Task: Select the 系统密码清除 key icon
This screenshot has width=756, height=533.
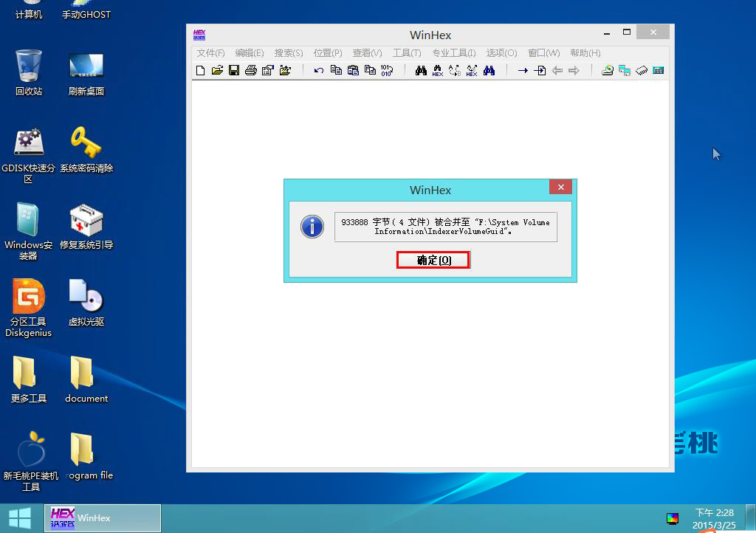Action: click(x=86, y=150)
